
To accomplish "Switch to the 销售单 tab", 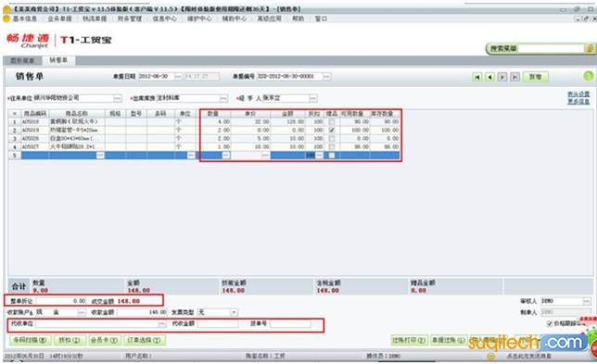I will pos(58,60).
